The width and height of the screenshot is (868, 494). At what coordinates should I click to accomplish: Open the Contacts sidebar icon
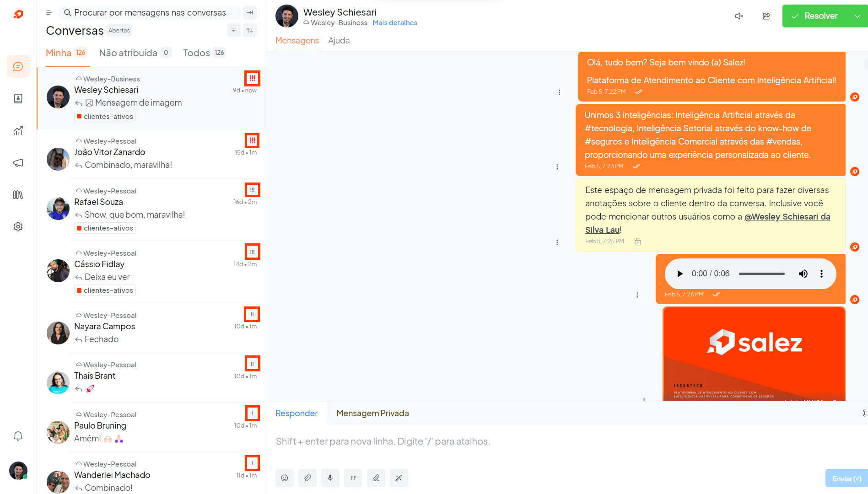tap(18, 98)
